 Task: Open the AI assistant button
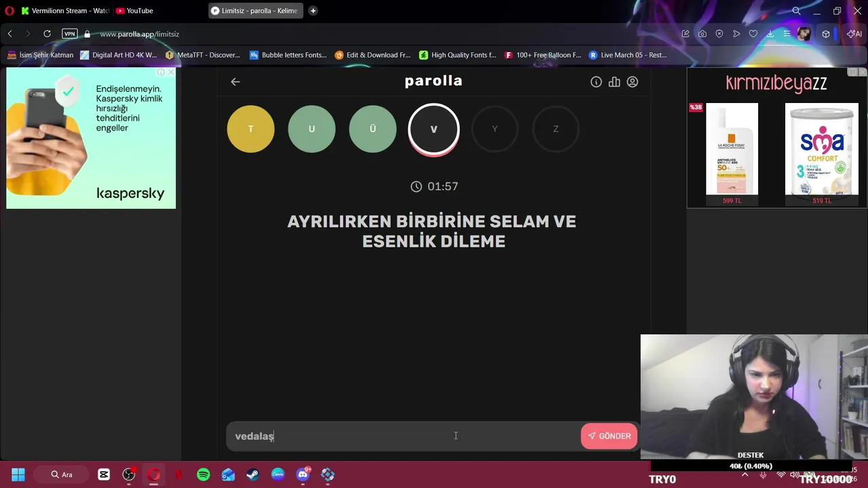click(x=854, y=34)
